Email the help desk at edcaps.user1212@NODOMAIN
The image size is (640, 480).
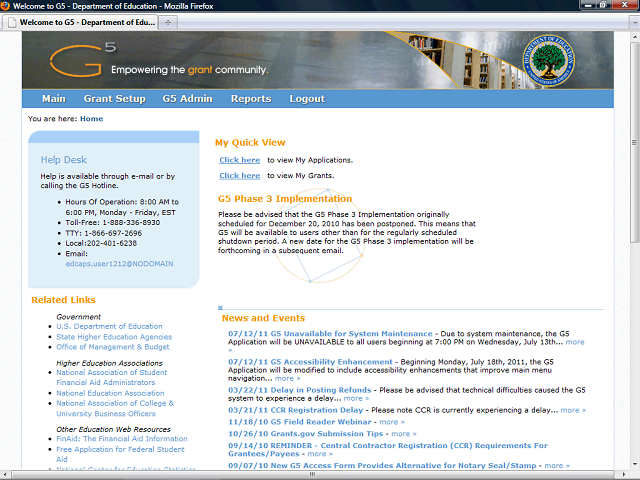pyautogui.click(x=119, y=264)
